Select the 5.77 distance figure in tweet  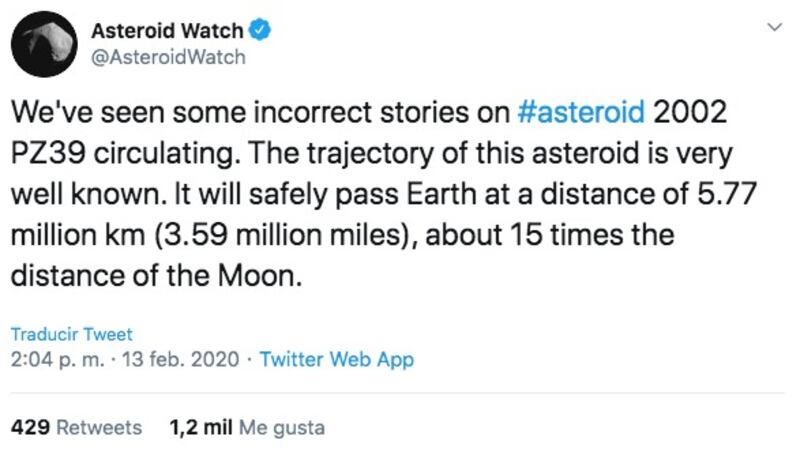[x=727, y=194]
